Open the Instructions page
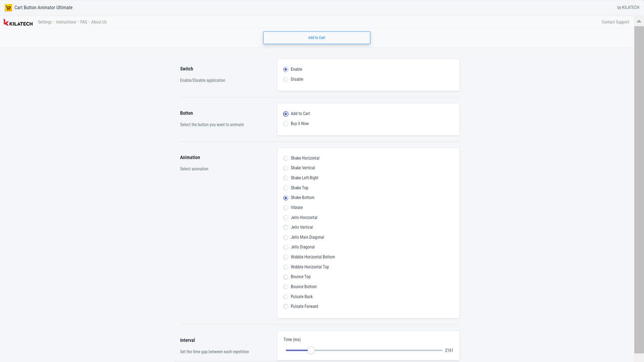644x362 pixels. 66,22
